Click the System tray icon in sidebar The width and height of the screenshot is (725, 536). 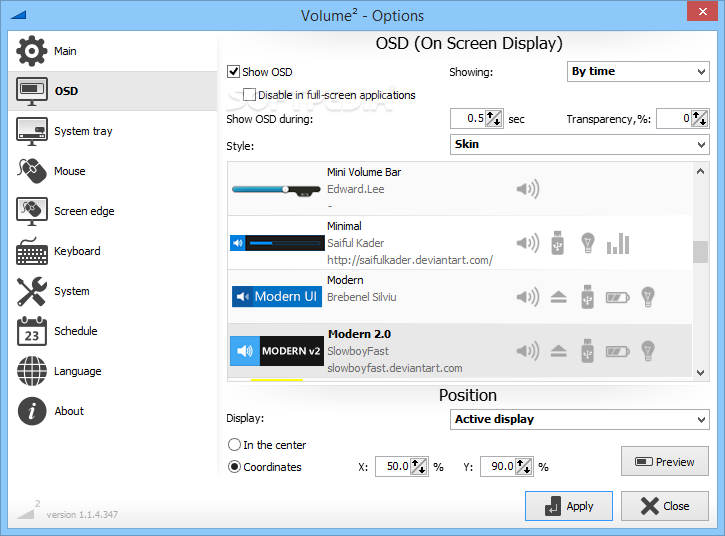pyautogui.click(x=32, y=131)
